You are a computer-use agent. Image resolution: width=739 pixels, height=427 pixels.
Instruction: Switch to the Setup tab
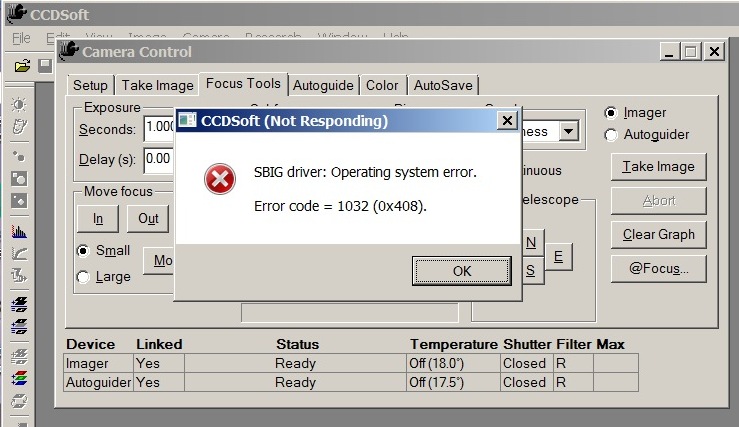90,85
